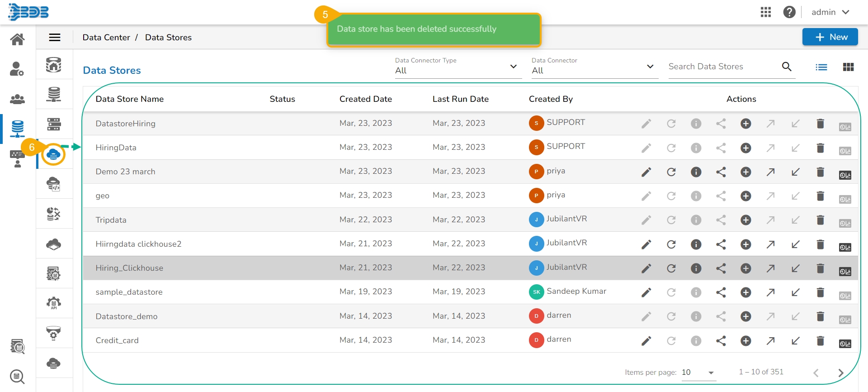
Task: Share the sample_datastore data store
Action: tap(721, 292)
